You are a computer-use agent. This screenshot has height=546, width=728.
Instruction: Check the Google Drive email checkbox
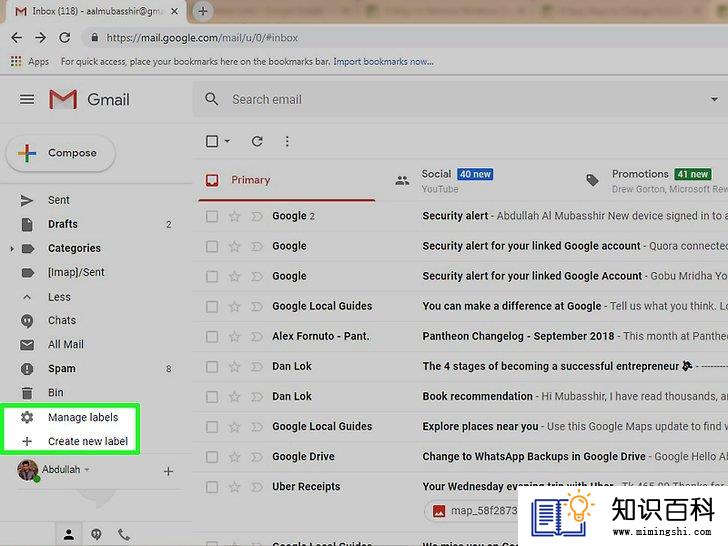pyautogui.click(x=212, y=457)
